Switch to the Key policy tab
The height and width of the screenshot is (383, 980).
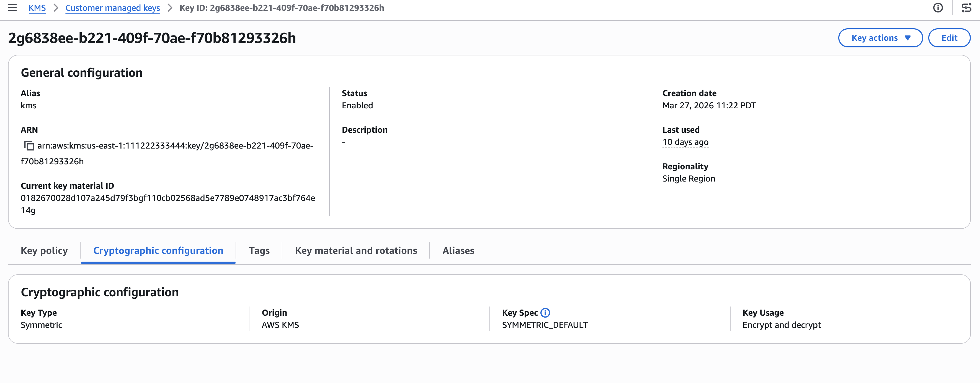tap(44, 251)
